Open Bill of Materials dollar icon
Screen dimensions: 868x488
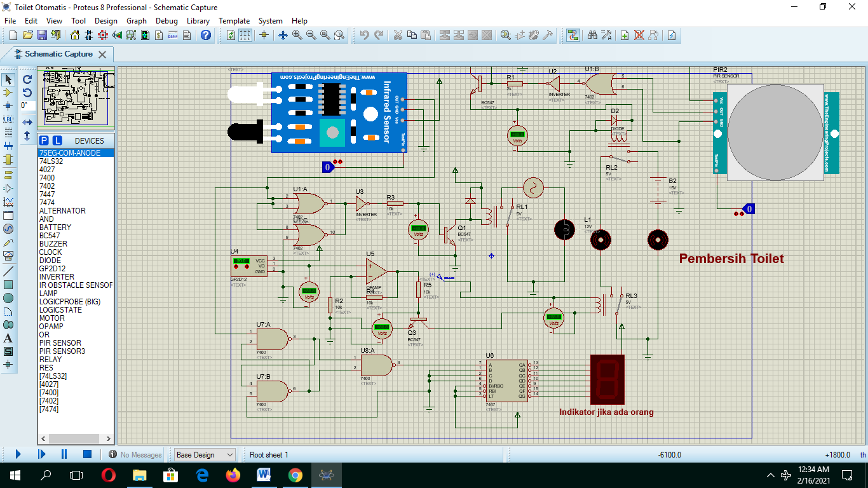[158, 35]
